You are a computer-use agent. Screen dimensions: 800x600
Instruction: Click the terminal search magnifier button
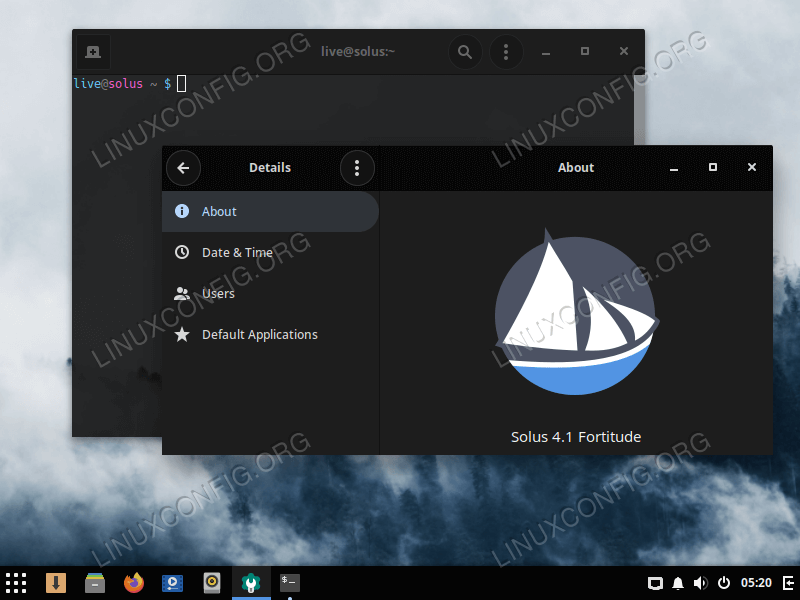click(465, 52)
